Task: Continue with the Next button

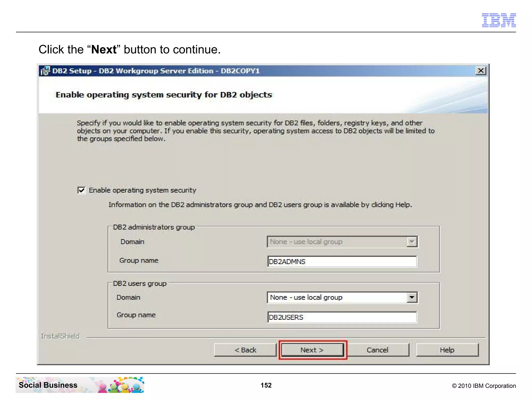Action: [x=312, y=350]
